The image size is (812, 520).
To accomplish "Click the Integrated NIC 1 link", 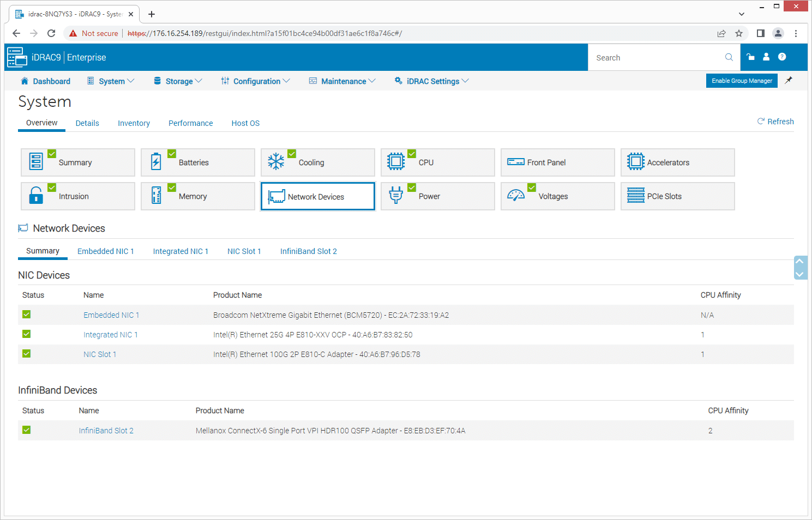I will pyautogui.click(x=111, y=334).
